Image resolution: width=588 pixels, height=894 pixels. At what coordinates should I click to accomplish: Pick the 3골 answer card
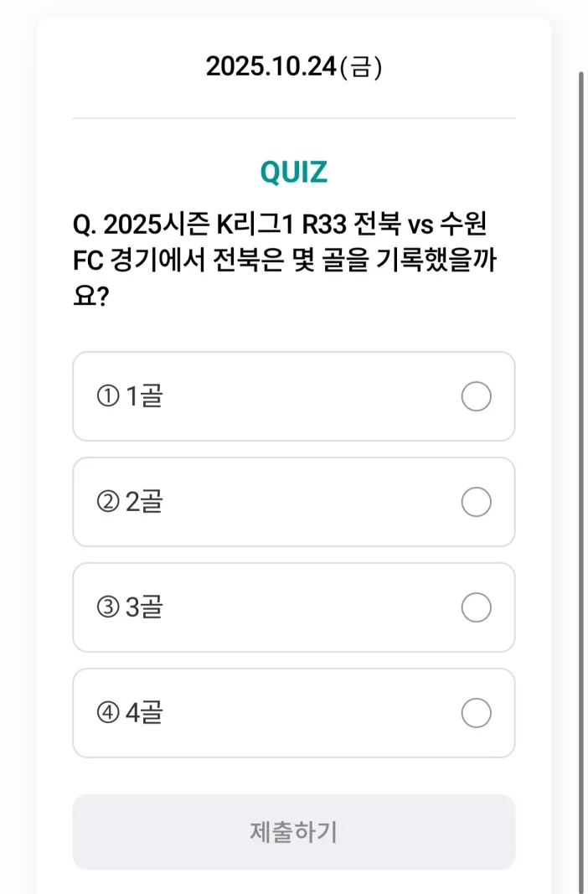click(294, 608)
